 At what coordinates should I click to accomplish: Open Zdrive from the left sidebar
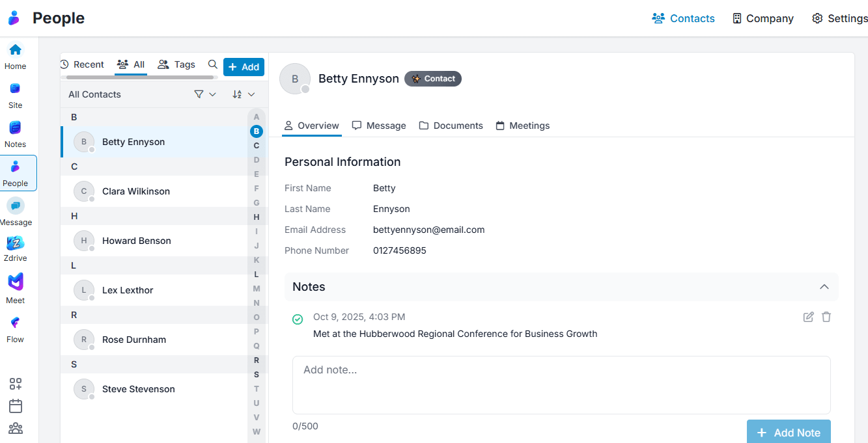pyautogui.click(x=15, y=244)
